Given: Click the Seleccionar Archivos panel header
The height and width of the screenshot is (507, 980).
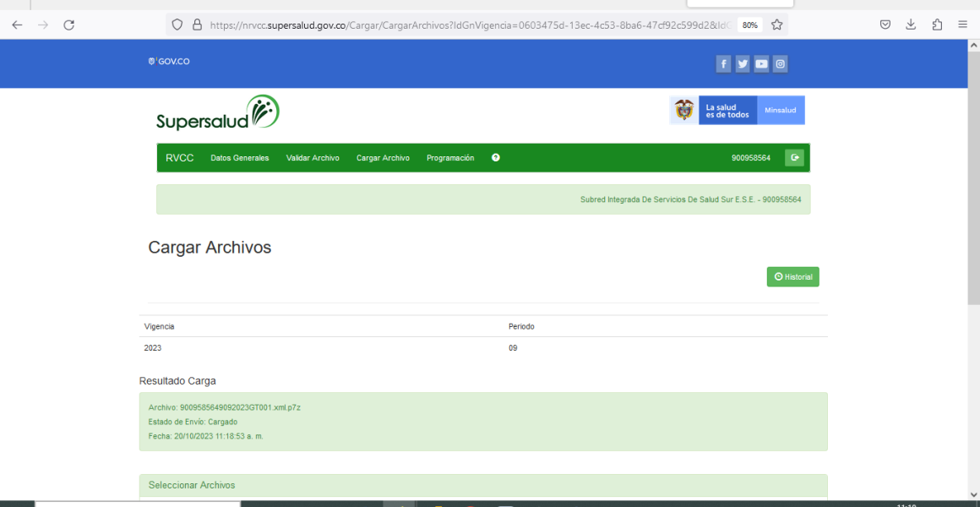Looking at the screenshot, I should [x=483, y=486].
